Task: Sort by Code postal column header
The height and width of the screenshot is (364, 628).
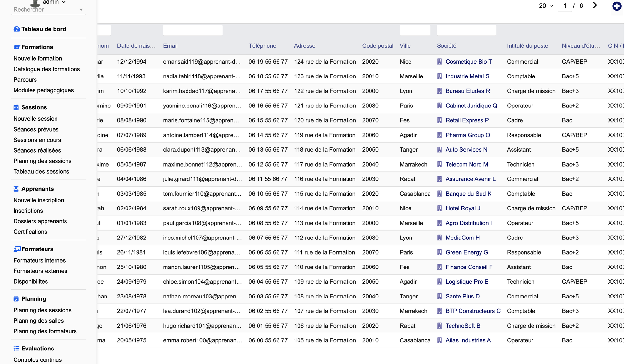Action: click(378, 46)
